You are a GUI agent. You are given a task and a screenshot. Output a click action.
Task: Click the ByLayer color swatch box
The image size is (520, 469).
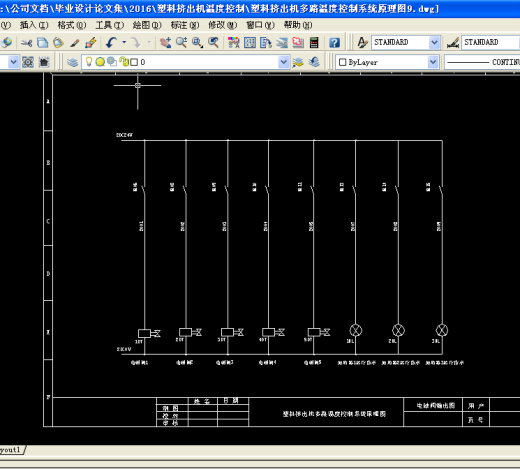342,62
